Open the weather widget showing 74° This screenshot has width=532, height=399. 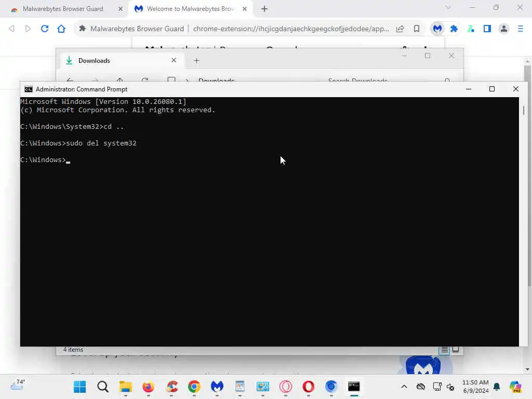[17, 385]
